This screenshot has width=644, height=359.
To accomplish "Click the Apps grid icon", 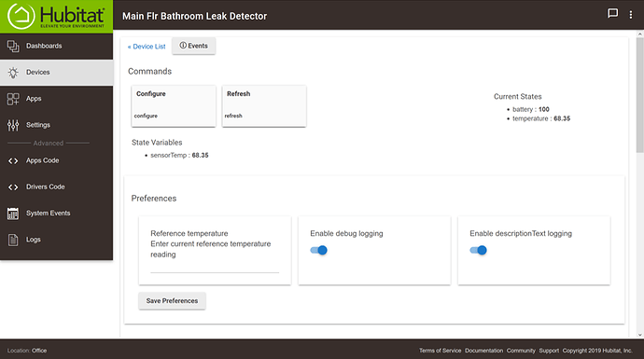I will tap(13, 99).
